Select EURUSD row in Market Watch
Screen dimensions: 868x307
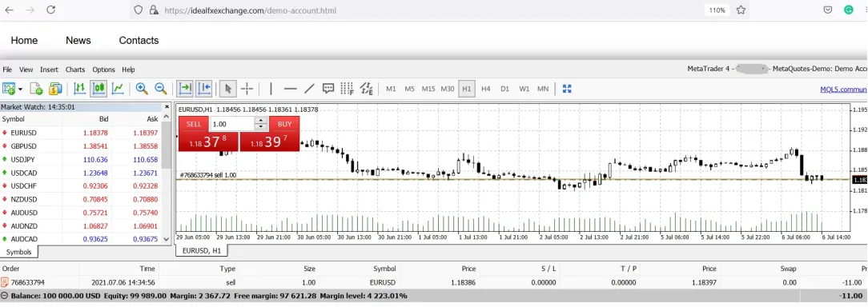(x=81, y=133)
